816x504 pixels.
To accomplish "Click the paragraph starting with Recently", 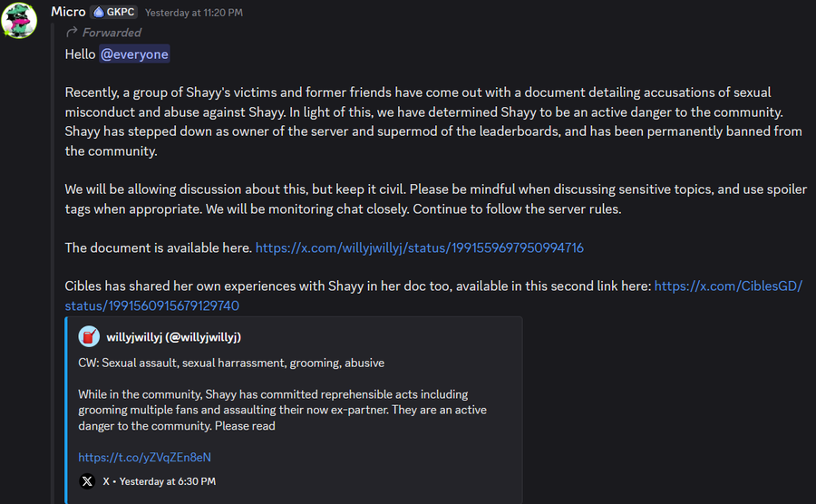I will coord(419,122).
